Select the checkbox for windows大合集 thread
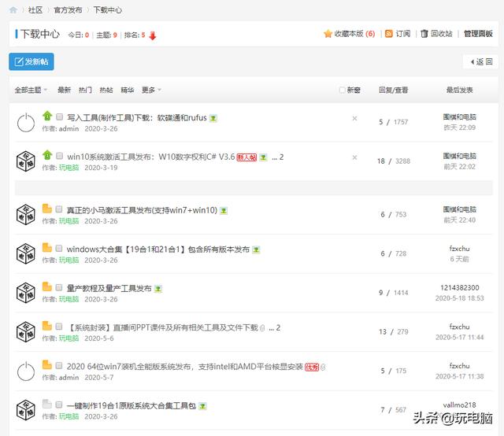504x436 pixels. [x=59, y=249]
